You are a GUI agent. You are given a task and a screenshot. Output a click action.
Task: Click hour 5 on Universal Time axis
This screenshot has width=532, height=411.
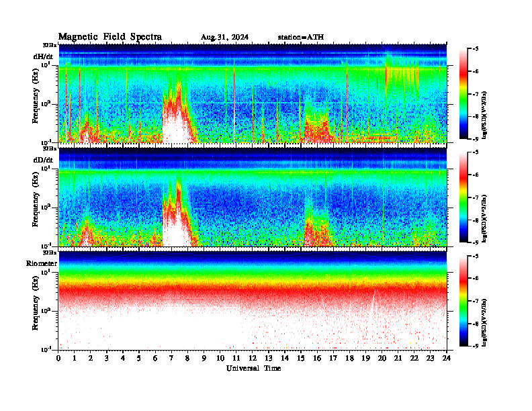(139, 358)
